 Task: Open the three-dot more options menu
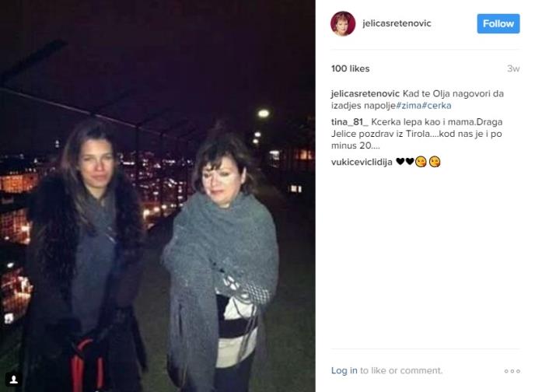click(512, 371)
